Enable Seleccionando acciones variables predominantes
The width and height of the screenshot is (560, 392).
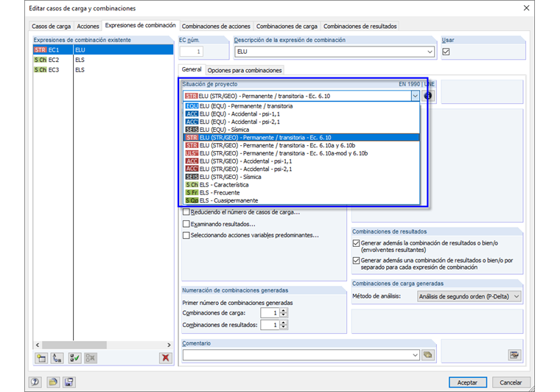186,235
